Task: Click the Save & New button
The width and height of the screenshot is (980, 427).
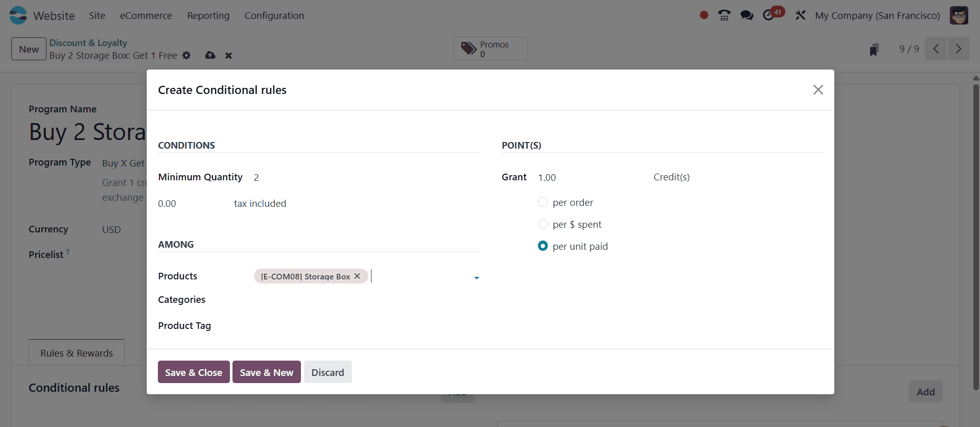Action: [x=266, y=372]
